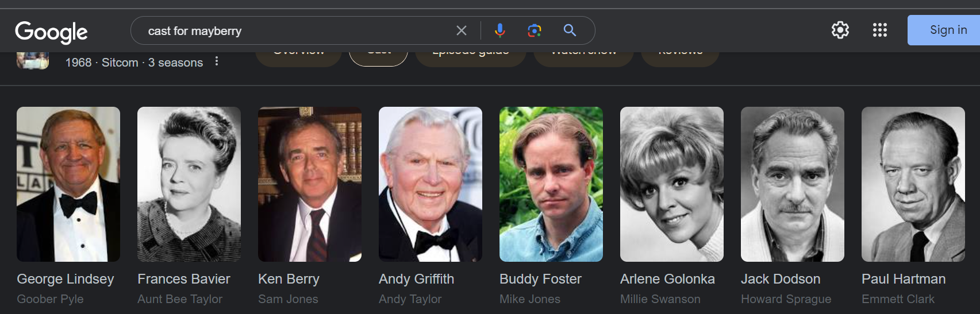The width and height of the screenshot is (980, 314).
Task: Click inside the cast for mayberry search field
Action: coord(293,30)
